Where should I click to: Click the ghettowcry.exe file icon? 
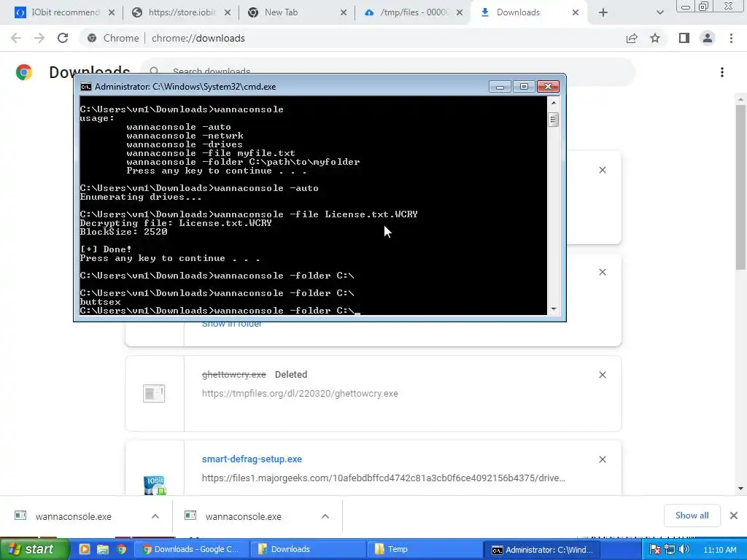click(x=154, y=394)
